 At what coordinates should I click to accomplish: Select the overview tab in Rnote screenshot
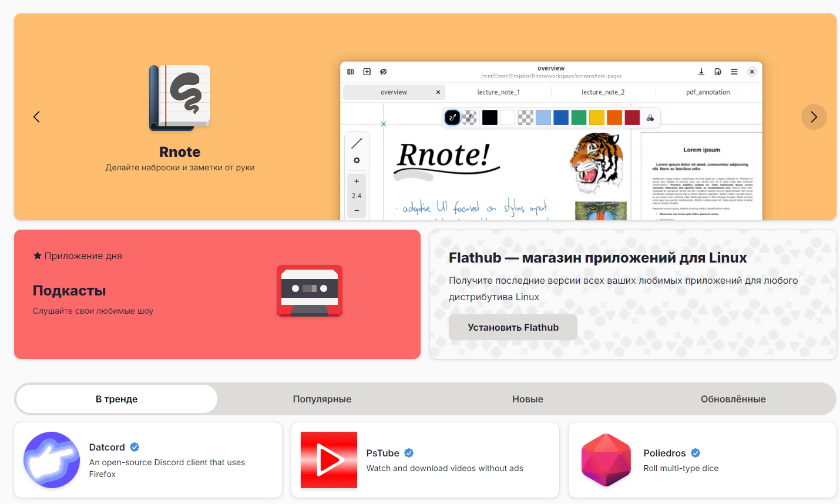click(394, 92)
